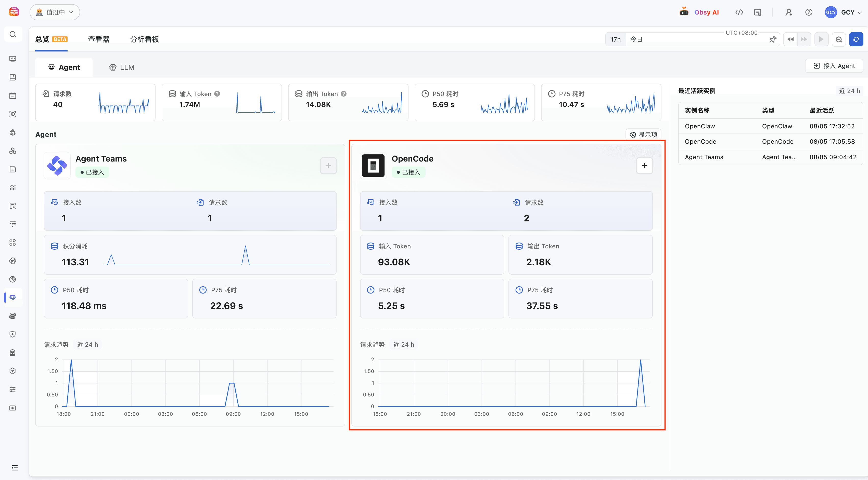Open the monitor dashboard icon in sidebar

pos(13,59)
